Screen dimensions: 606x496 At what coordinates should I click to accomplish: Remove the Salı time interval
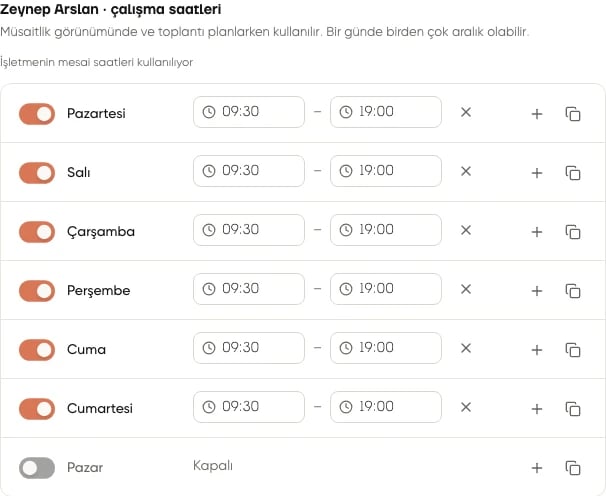click(x=466, y=171)
